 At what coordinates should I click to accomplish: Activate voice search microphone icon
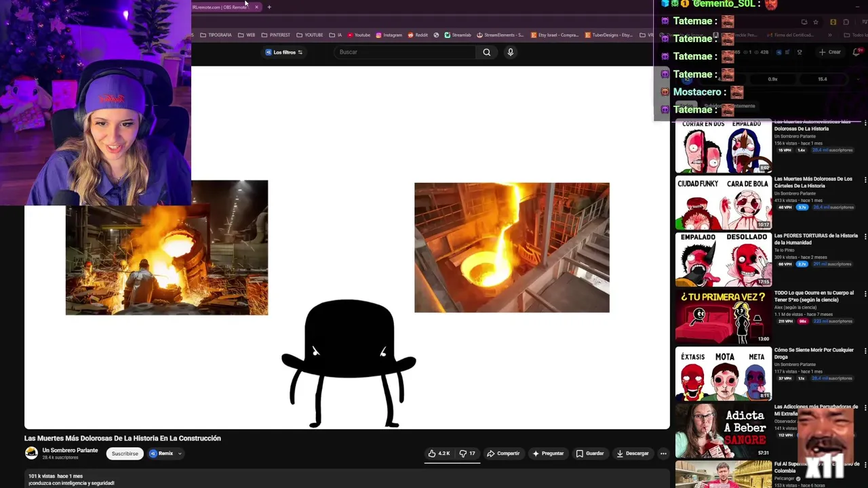click(511, 52)
